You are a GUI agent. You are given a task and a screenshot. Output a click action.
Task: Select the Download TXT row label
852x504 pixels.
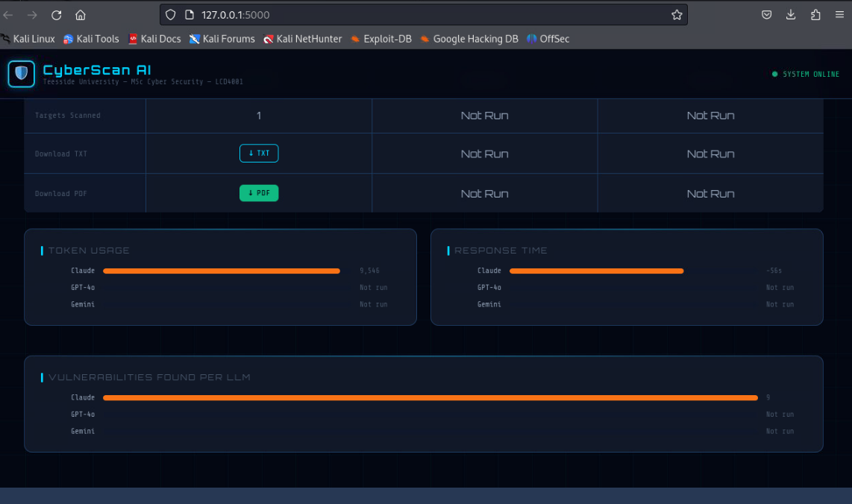click(61, 154)
